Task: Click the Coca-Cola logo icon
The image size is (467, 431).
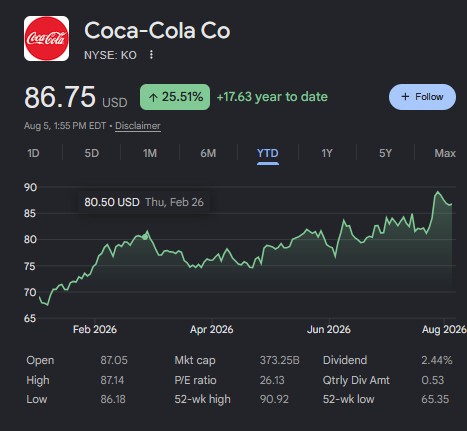Action: [46, 39]
